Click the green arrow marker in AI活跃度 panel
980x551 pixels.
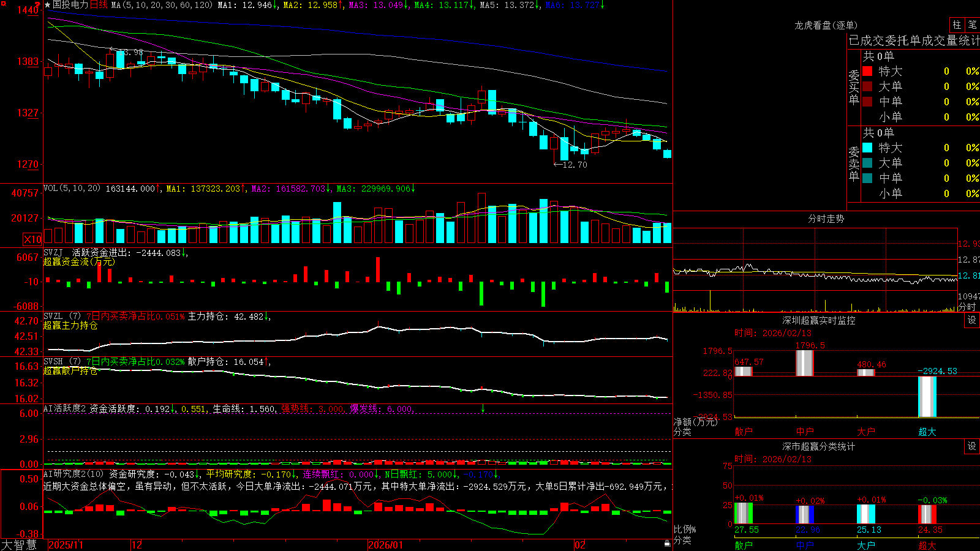tap(483, 408)
